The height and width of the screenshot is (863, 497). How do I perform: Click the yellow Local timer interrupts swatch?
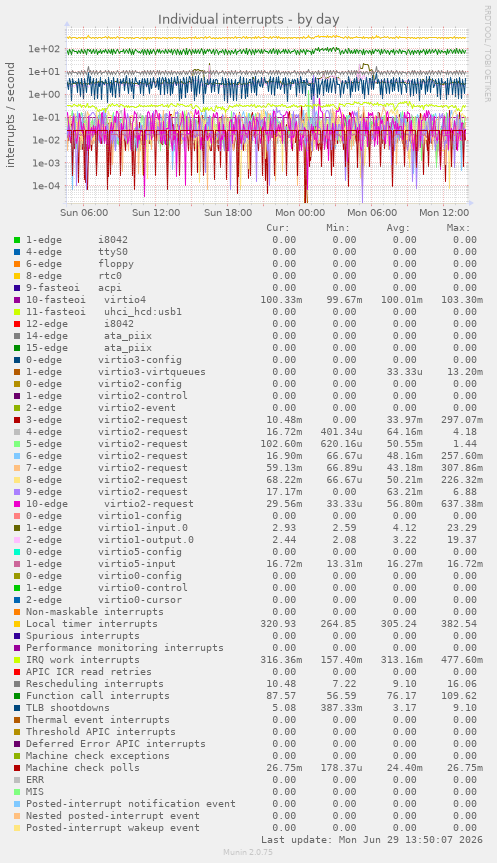pyautogui.click(x=17, y=624)
